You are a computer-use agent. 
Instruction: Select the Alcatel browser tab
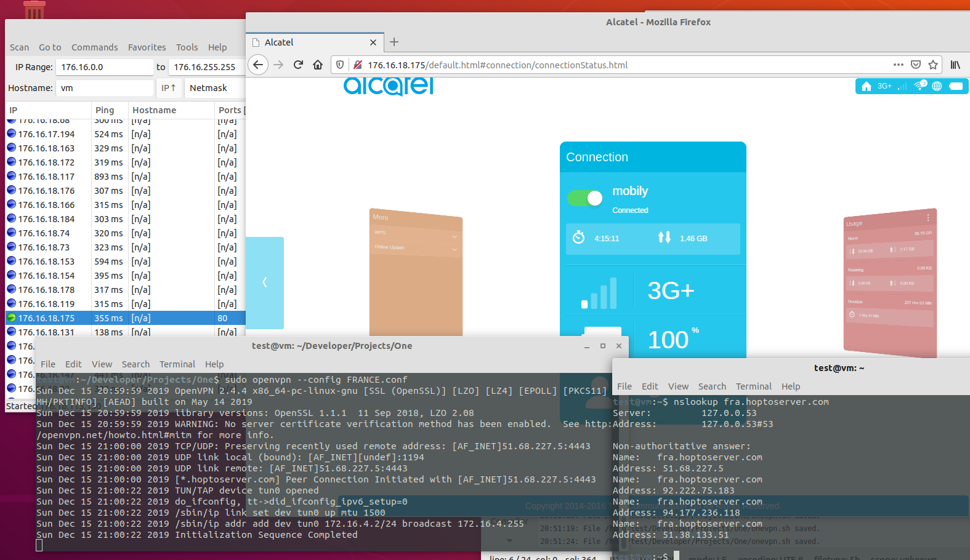point(315,42)
